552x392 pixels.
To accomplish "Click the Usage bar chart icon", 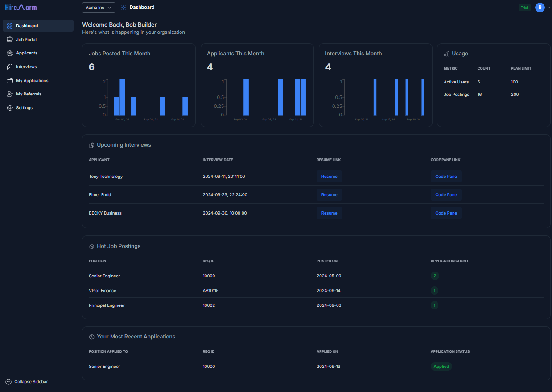I will pyautogui.click(x=447, y=54).
